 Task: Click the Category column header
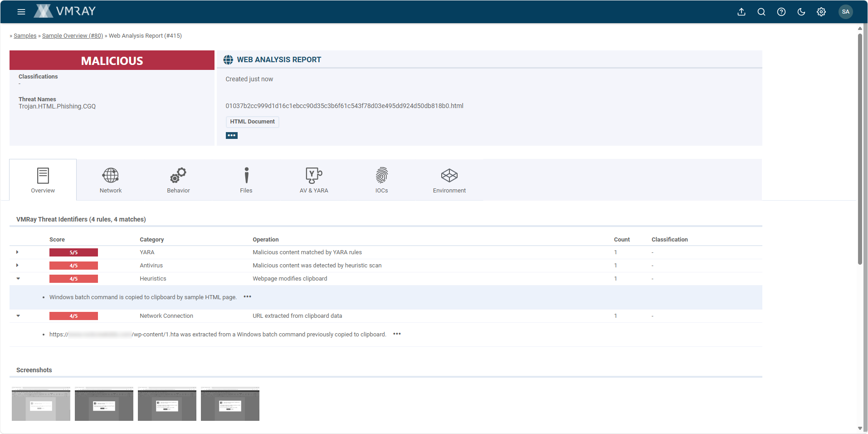[x=152, y=240]
